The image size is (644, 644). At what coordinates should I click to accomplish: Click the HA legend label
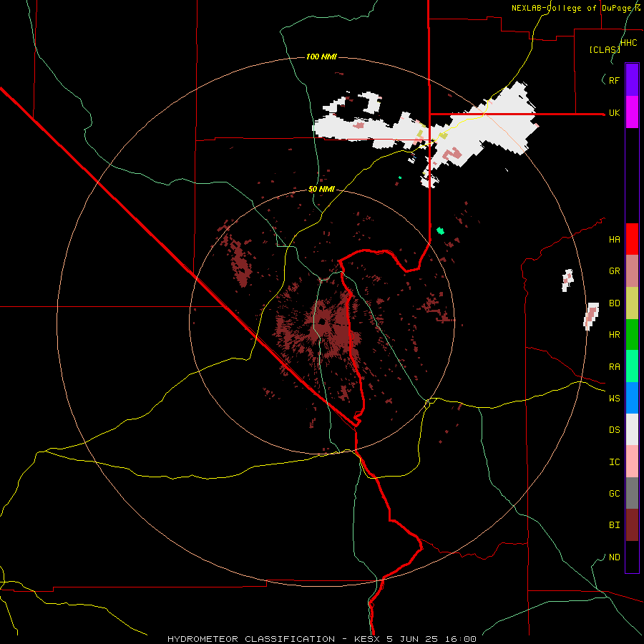pyautogui.click(x=614, y=240)
